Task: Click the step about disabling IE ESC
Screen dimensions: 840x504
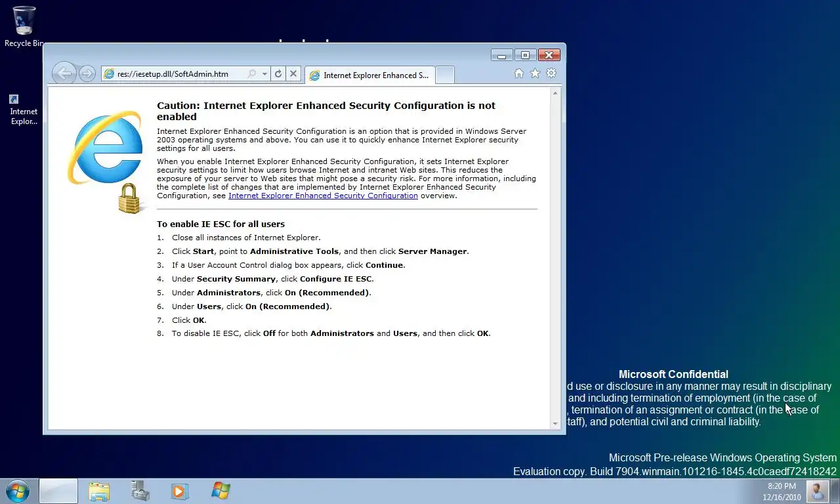Action: coord(331,333)
